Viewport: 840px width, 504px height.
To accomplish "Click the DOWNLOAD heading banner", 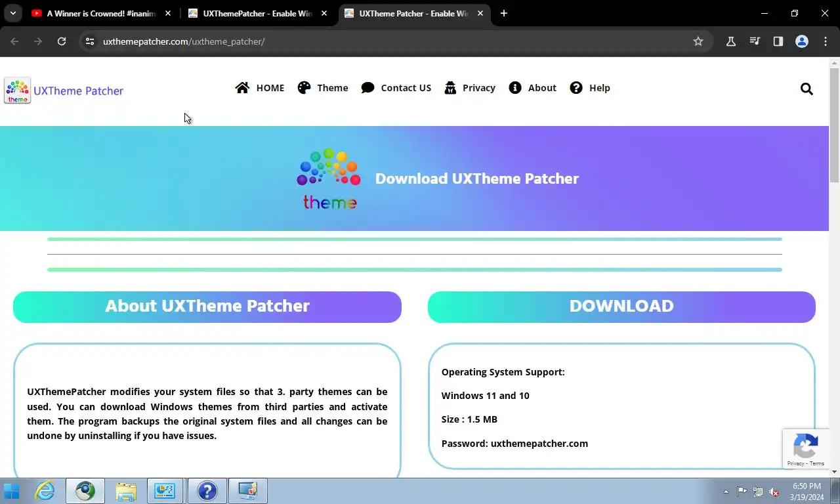I will [621, 306].
